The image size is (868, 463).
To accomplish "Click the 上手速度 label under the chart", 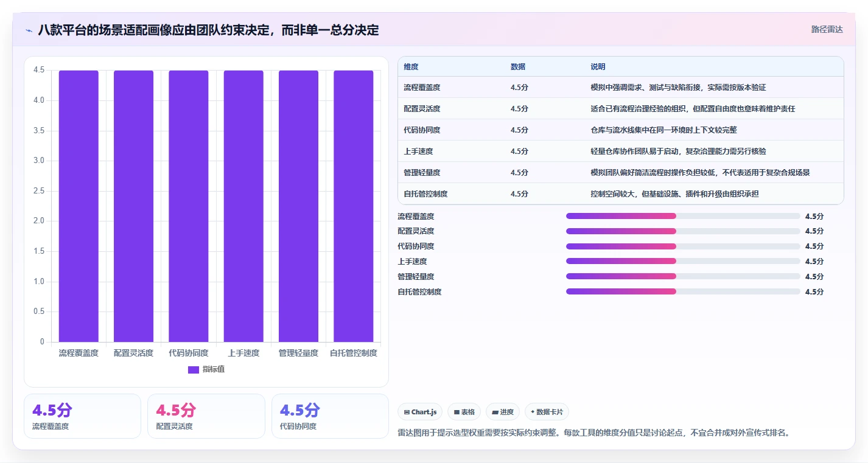I will 243,353.
